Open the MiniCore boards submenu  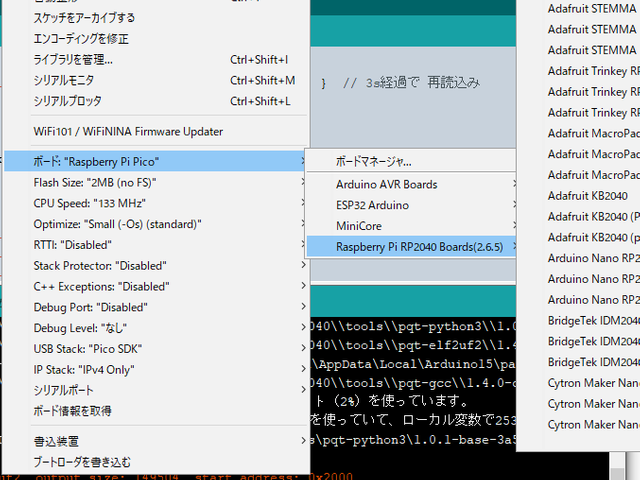[x=359, y=226]
